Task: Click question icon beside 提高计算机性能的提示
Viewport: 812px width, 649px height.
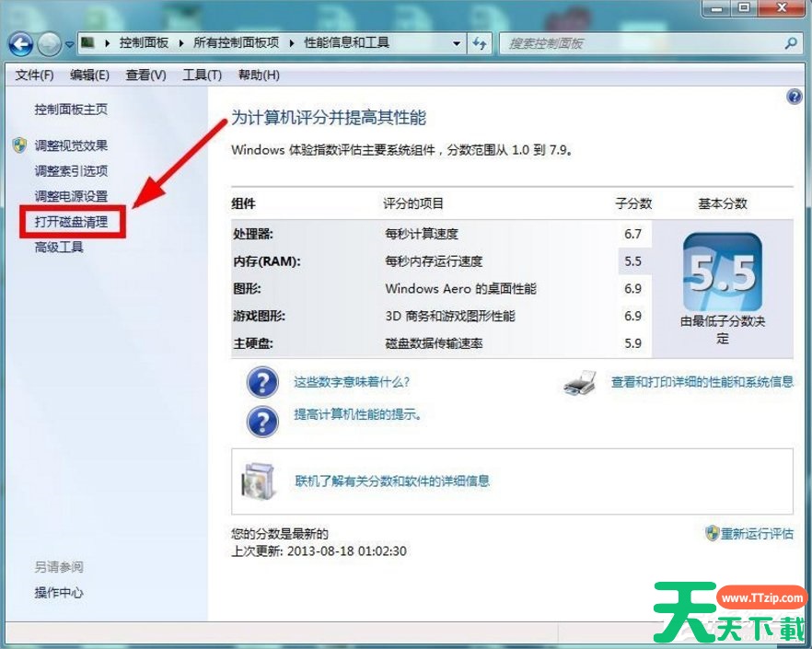Action: pyautogui.click(x=262, y=421)
